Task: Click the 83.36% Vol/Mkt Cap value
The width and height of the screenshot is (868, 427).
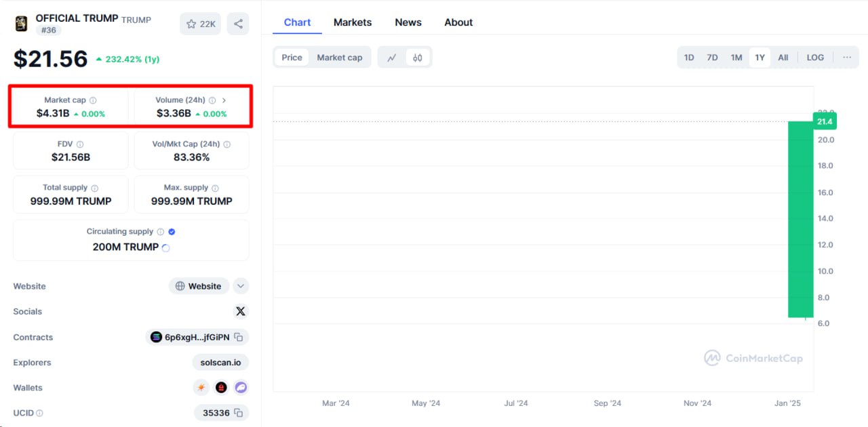Action: (191, 157)
